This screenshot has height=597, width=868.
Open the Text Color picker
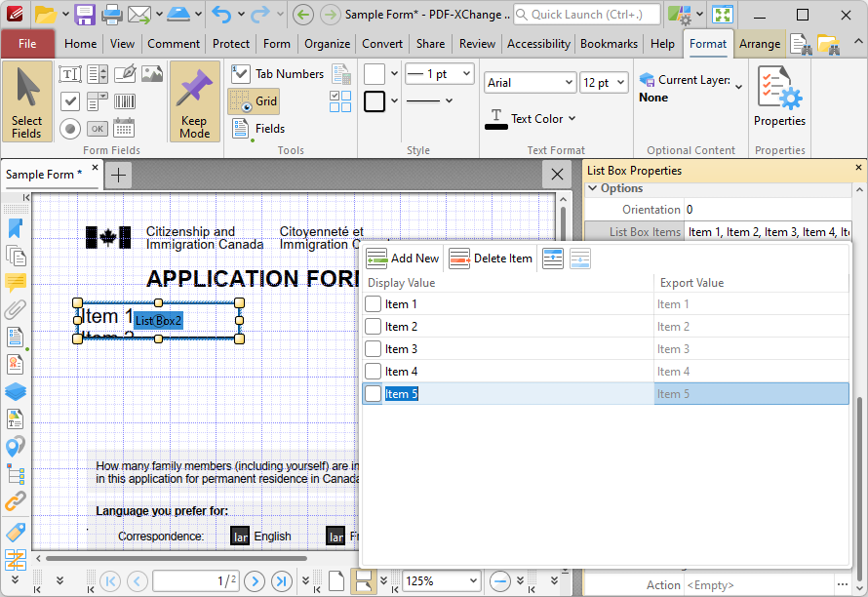coord(531,119)
